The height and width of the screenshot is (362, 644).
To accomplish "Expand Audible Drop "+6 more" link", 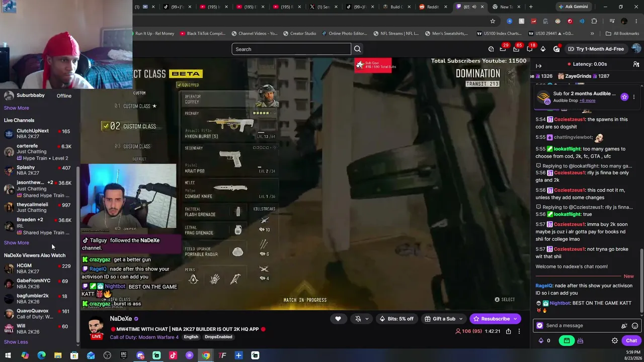I will (587, 101).
